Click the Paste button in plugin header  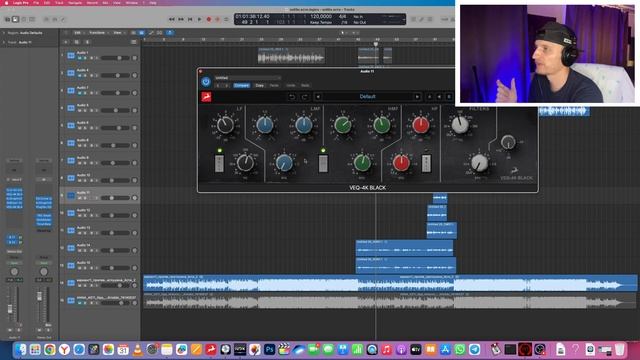tap(274, 85)
